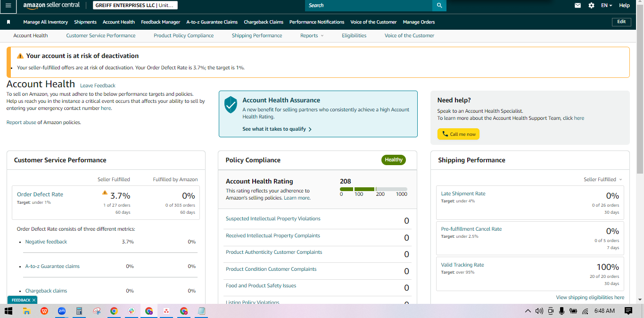Viewport: 644px width, 318px height.
Task: Click the Account Health Rating progress bar
Action: 373,189
